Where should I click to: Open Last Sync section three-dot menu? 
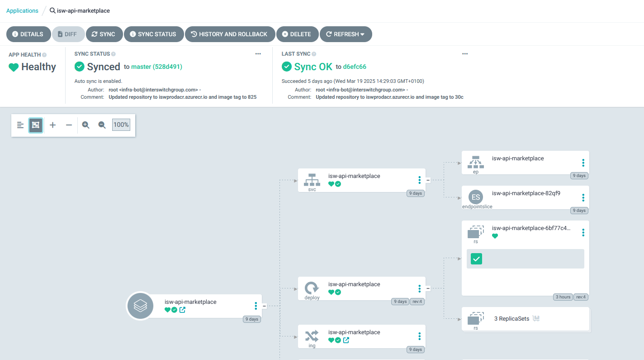click(x=464, y=54)
